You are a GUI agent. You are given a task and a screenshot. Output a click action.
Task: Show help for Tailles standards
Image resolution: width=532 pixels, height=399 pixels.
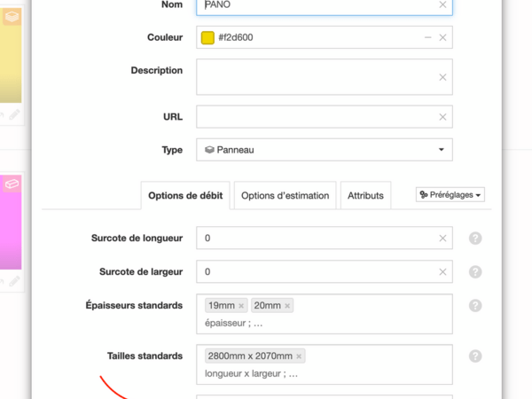[475, 356]
